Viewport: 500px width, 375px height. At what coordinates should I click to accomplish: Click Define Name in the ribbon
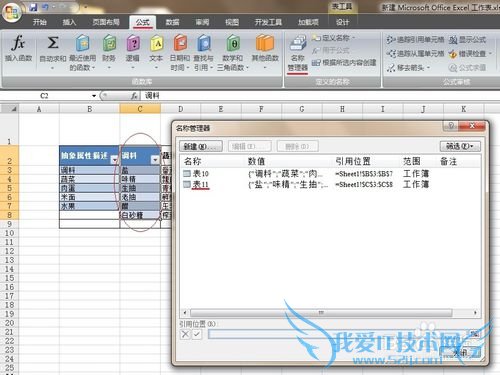[x=333, y=38]
